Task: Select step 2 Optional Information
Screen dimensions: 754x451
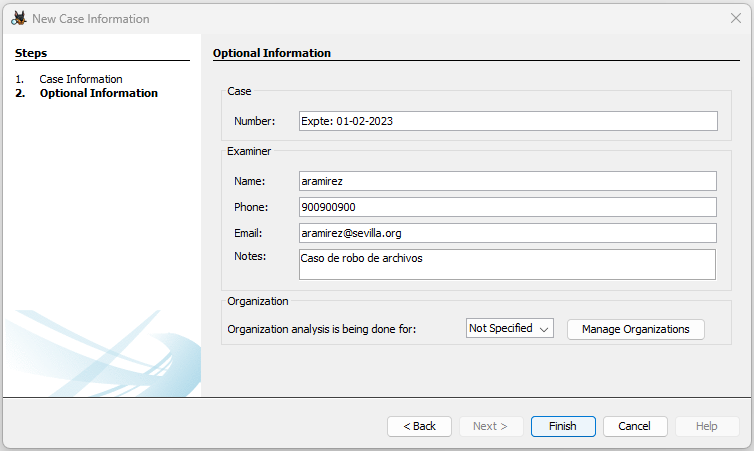Action: pos(99,93)
